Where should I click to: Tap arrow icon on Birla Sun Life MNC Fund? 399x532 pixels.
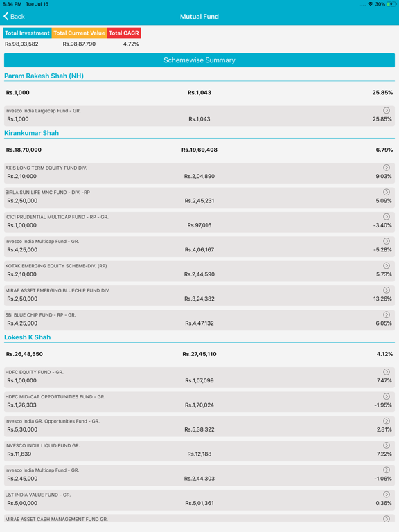[x=386, y=192]
